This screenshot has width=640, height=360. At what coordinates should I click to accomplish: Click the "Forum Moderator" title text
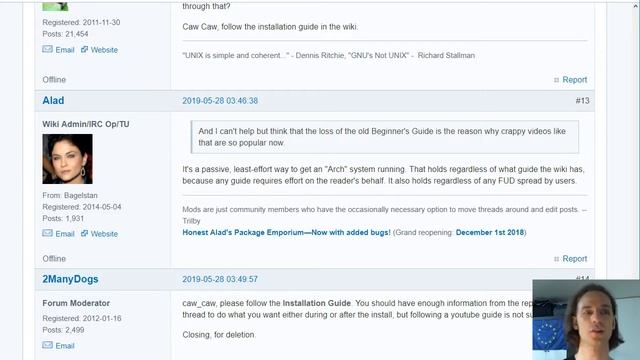[76, 303]
